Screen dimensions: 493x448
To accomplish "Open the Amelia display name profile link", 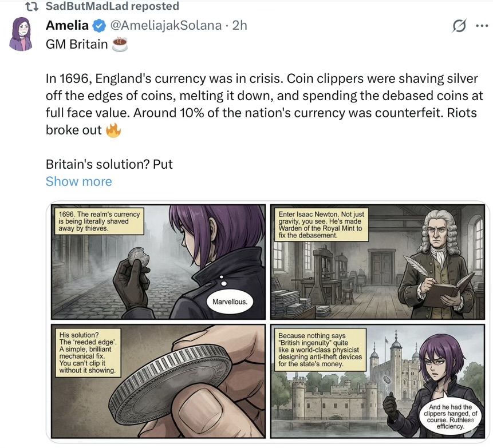I will (67, 26).
